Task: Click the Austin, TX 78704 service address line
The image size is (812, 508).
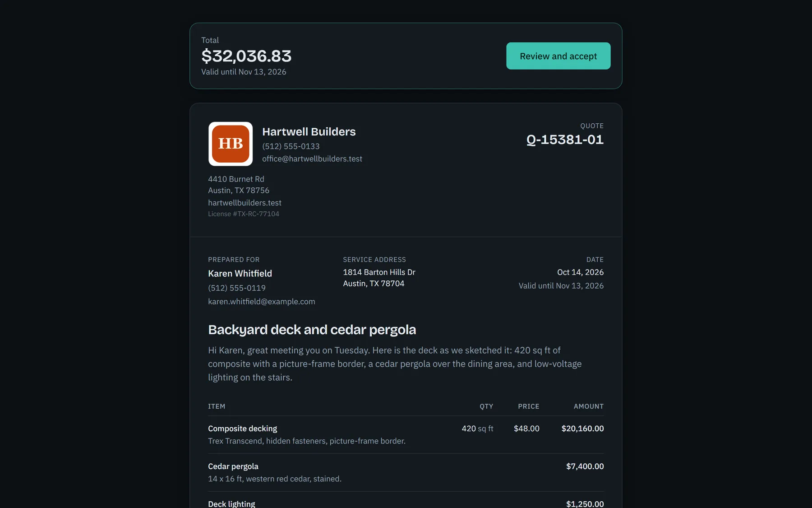Action: [374, 284]
